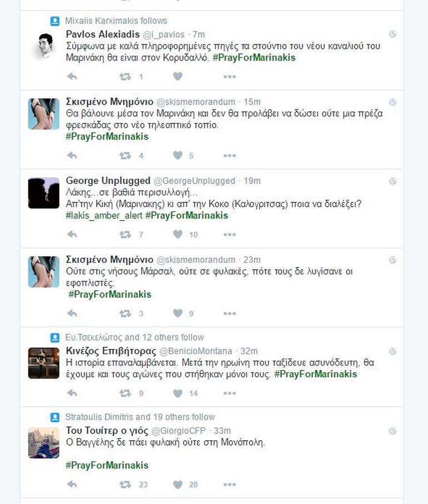The image size is (428, 504).
Task: Click the Κινέζος Επιβήτορας avatar image
Action: (x=43, y=363)
